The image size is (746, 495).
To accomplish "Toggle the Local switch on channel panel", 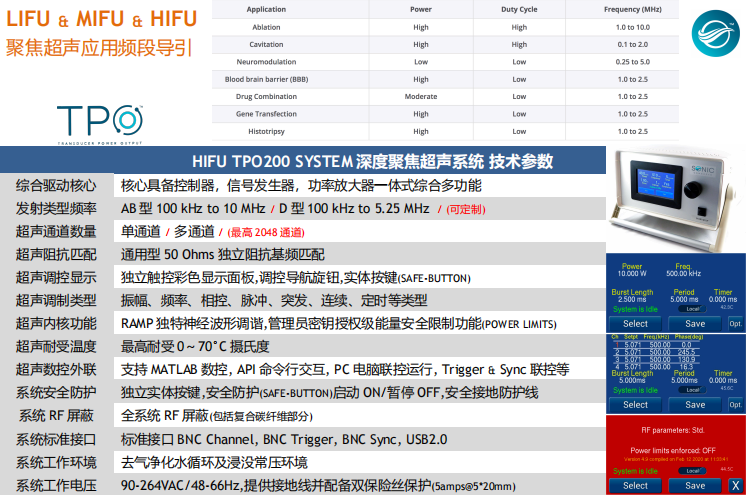I will coord(692,390).
